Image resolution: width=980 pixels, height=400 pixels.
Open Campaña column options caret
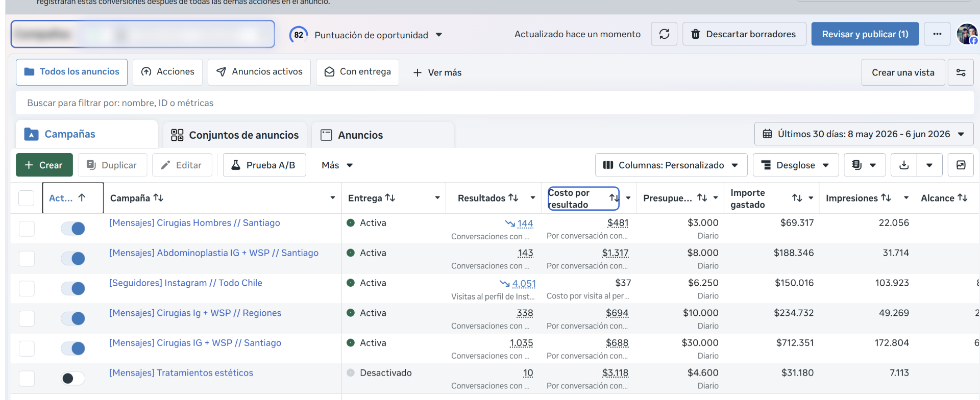(333, 198)
